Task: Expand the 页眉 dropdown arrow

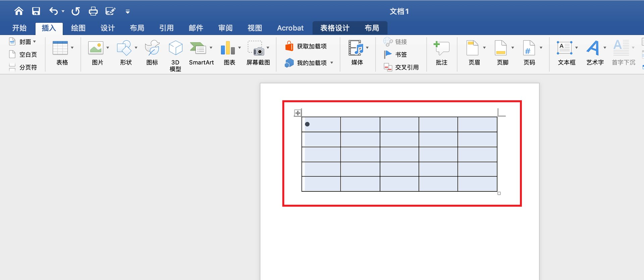Action: 484,48
